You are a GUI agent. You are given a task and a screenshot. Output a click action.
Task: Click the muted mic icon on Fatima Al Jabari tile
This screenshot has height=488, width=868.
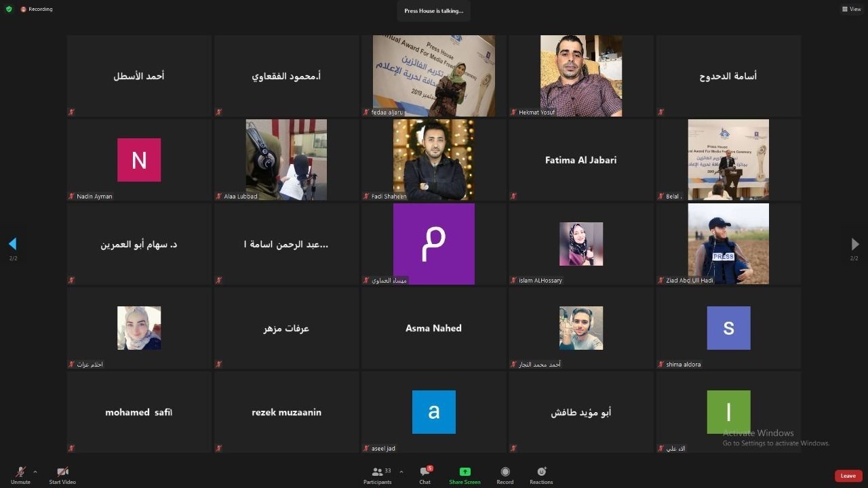513,197
